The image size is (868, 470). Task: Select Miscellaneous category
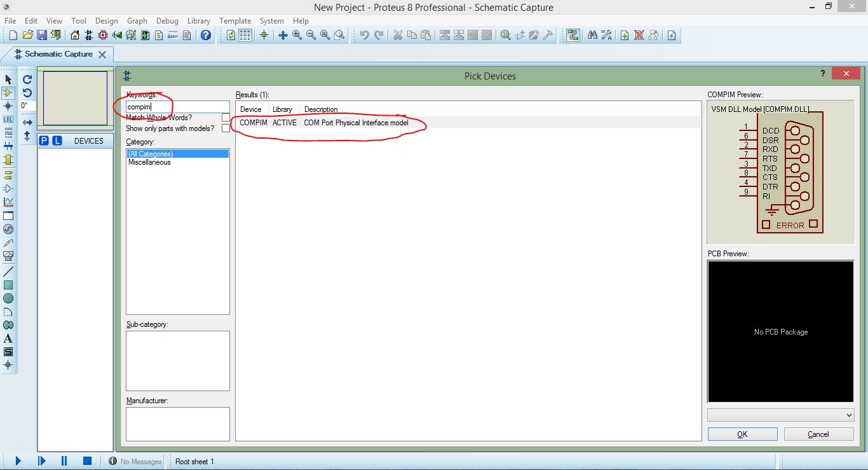(149, 162)
